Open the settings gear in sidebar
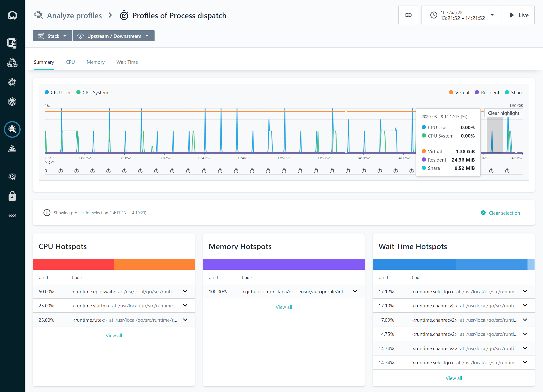The height and width of the screenshot is (392, 543). pos(12,177)
